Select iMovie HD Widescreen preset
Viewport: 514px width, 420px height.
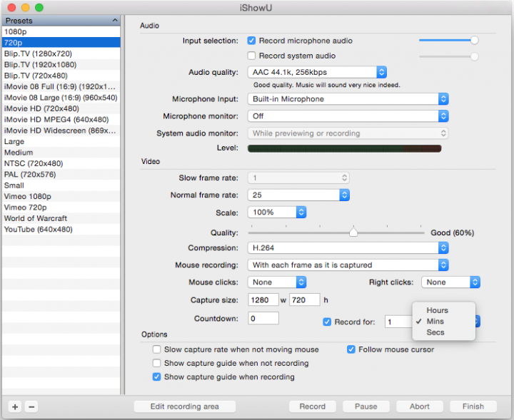coord(61,130)
